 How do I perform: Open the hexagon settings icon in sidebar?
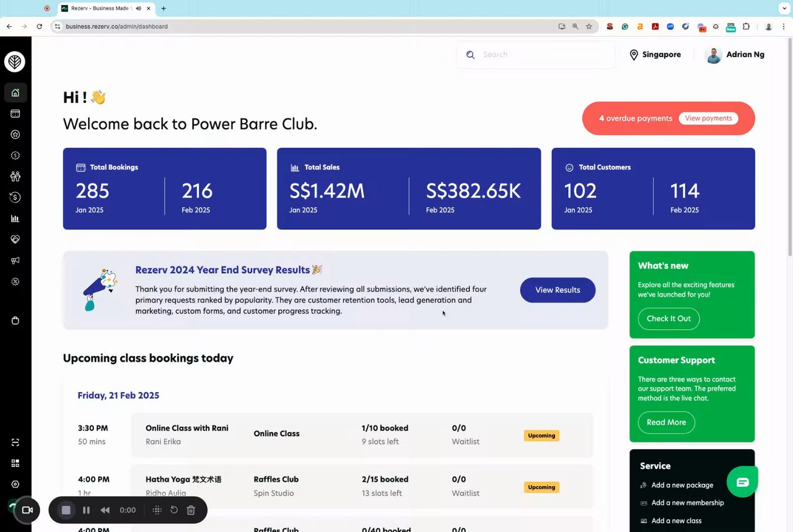point(15,484)
